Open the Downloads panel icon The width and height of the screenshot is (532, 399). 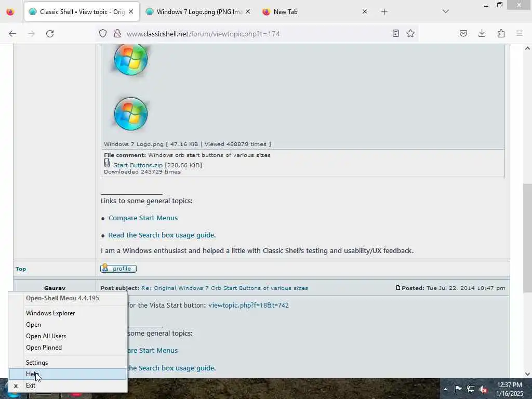pyautogui.click(x=482, y=33)
